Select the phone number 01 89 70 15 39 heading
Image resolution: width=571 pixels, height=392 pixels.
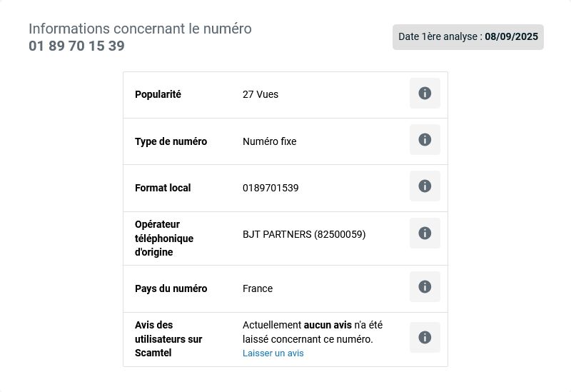pos(77,46)
